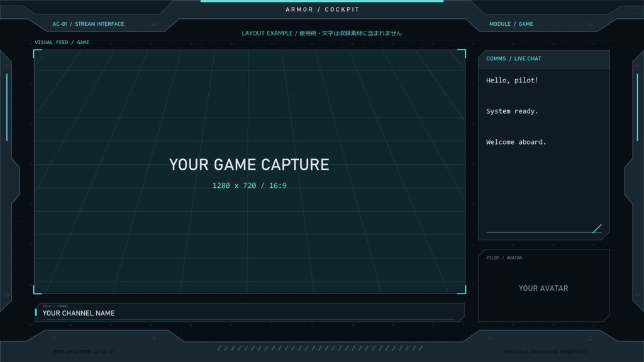
Task: Click the hatched stripe strip at bottom center
Action: click(320, 348)
